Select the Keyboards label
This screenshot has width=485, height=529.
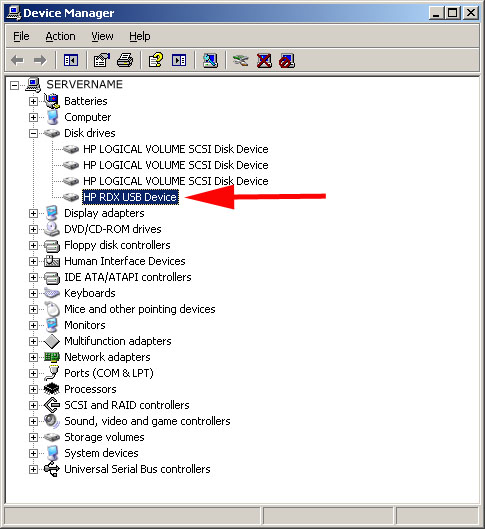[90, 293]
